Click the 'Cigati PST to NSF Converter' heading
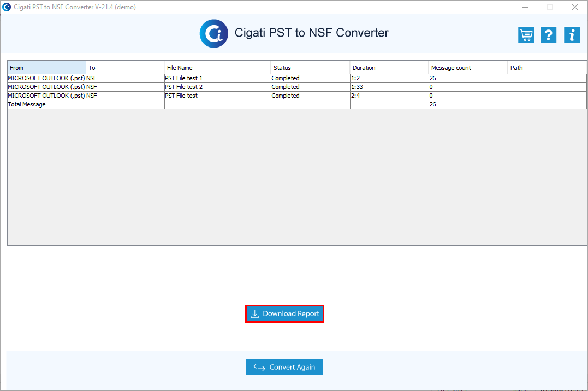The height and width of the screenshot is (391, 588). (312, 33)
